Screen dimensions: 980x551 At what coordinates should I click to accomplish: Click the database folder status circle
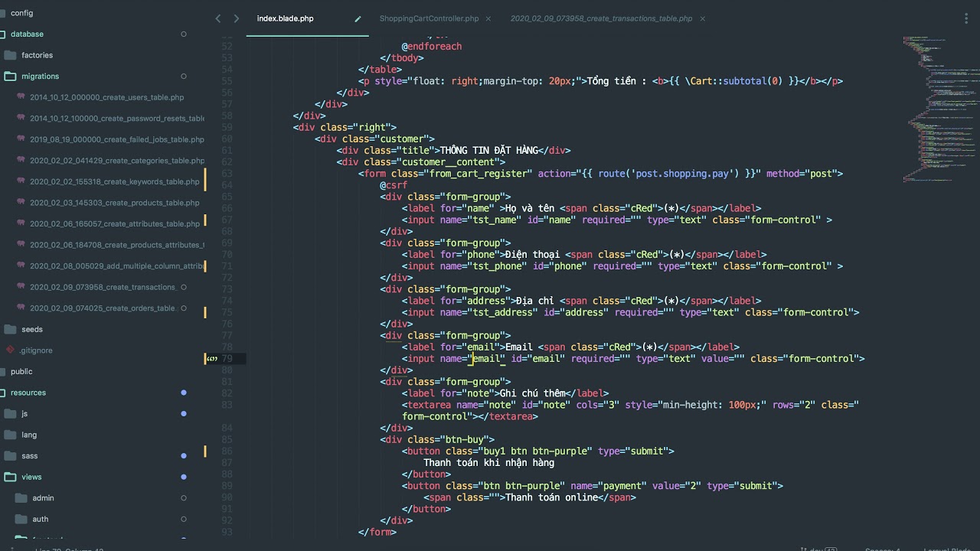(x=184, y=34)
